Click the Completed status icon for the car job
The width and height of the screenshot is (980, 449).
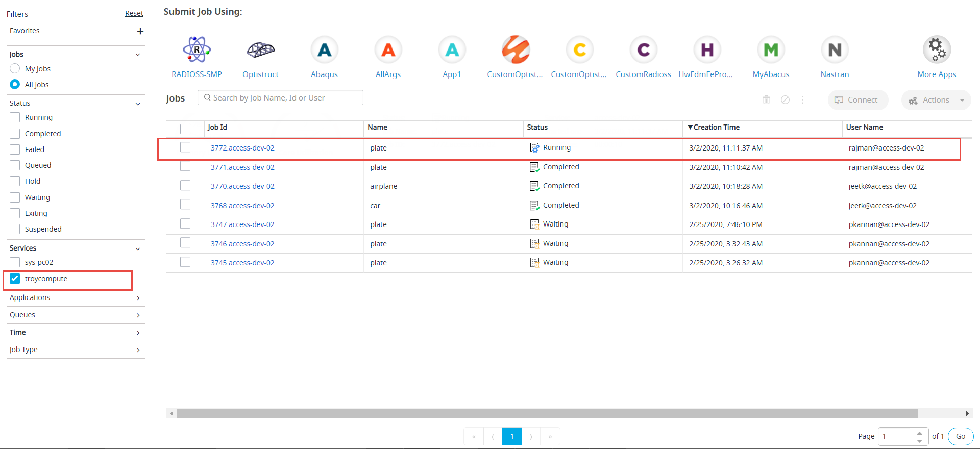click(x=534, y=206)
